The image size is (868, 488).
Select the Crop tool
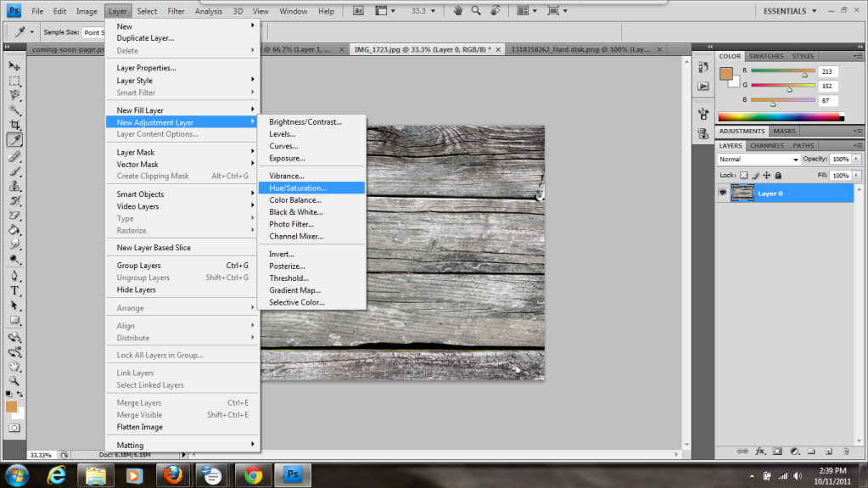pos(14,125)
